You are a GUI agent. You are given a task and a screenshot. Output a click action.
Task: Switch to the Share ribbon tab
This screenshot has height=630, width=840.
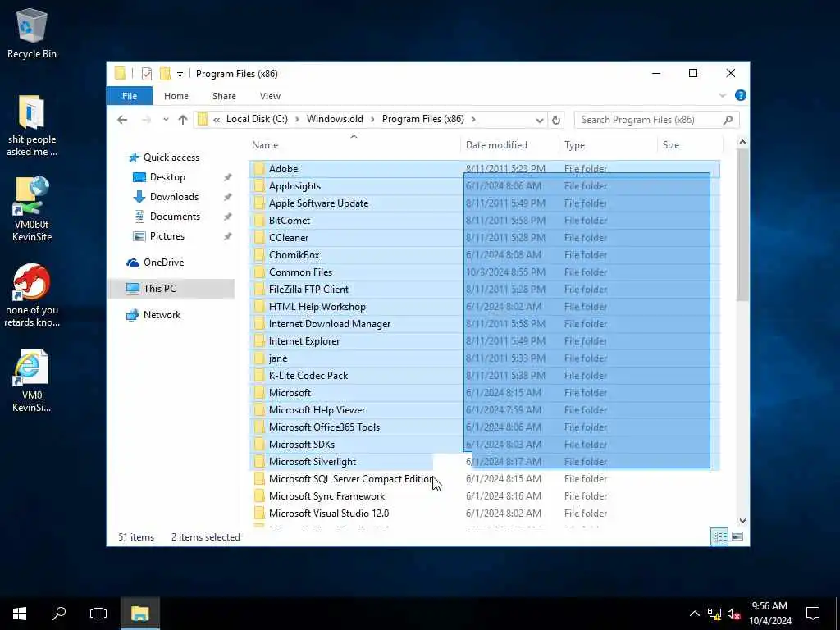[x=224, y=96]
